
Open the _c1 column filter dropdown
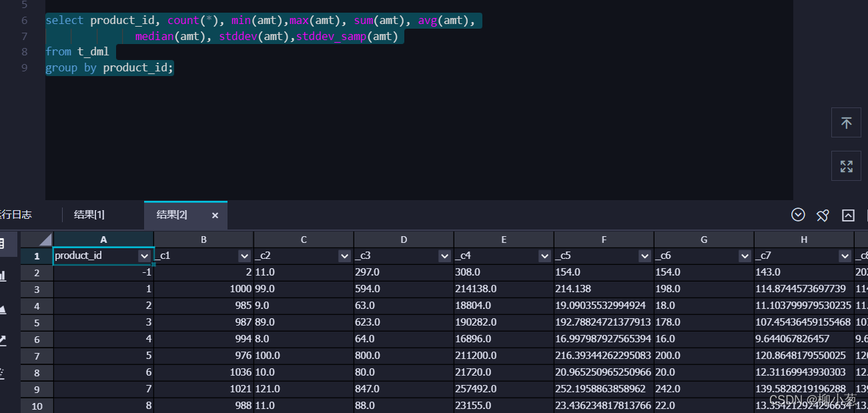[x=244, y=256]
